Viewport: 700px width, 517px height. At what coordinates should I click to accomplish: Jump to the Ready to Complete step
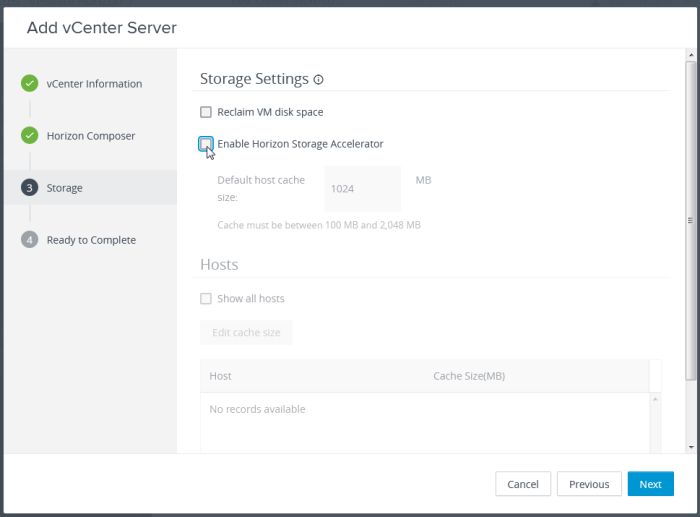(x=91, y=240)
